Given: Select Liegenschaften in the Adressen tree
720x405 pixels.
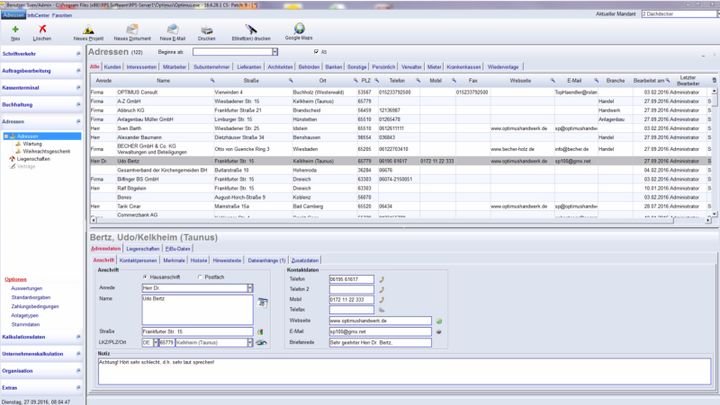Looking at the screenshot, I should 33,158.
